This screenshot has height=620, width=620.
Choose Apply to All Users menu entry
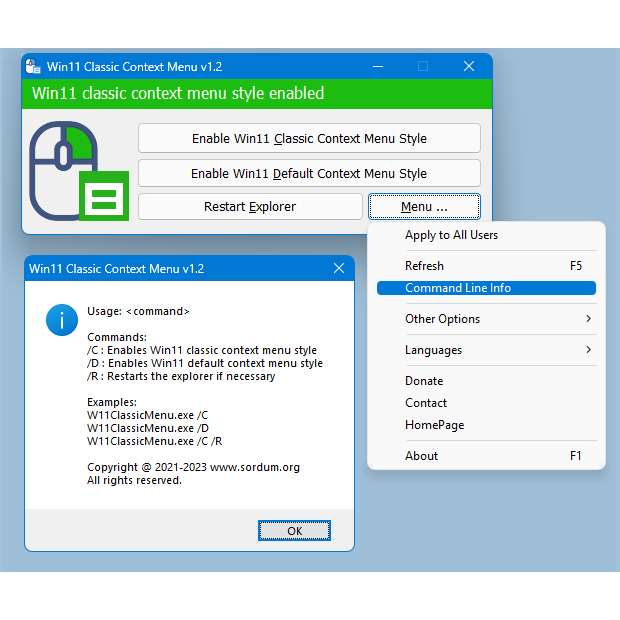coord(486,235)
